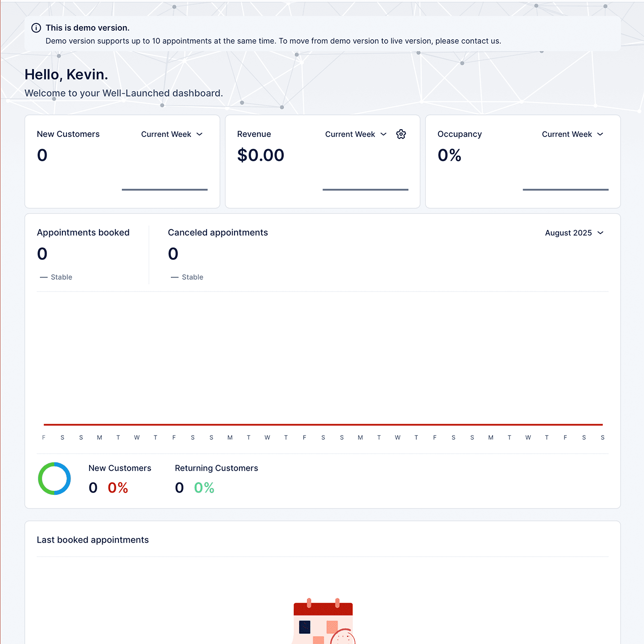Change Occupancy Current Week period
The width and height of the screenshot is (644, 644).
(x=572, y=134)
